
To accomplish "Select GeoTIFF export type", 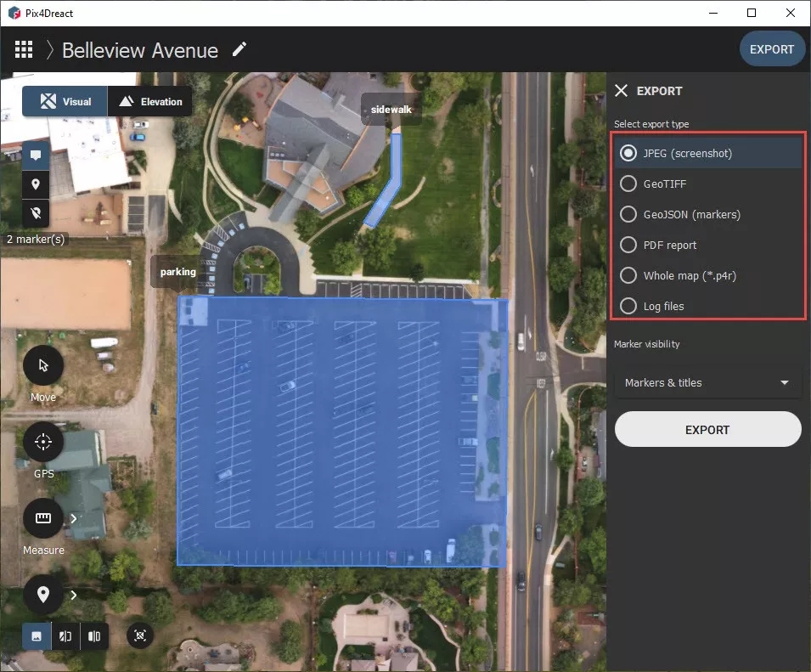I will point(708,184).
